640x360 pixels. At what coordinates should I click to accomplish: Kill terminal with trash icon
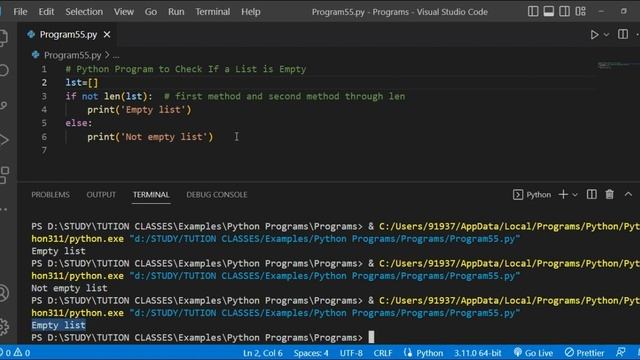609,194
